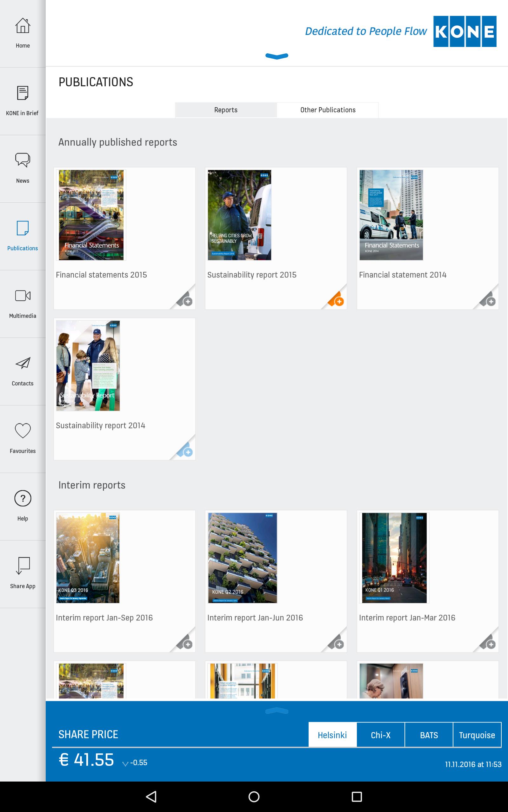Image resolution: width=508 pixels, height=812 pixels.
Task: Open Multimedia from the sidebar
Action: click(23, 304)
